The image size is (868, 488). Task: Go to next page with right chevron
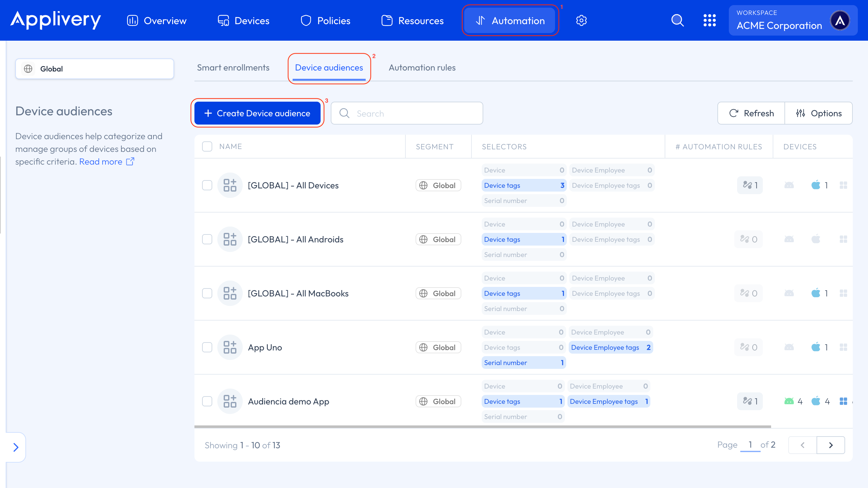point(831,445)
